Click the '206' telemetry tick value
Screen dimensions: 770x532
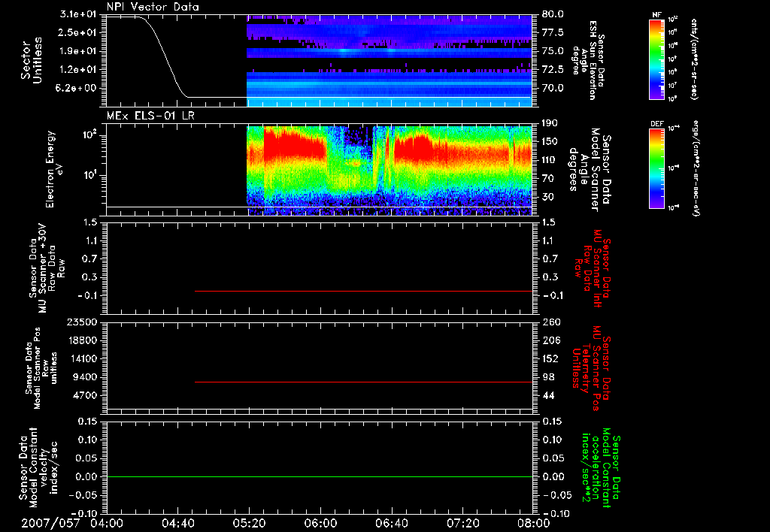[551, 340]
